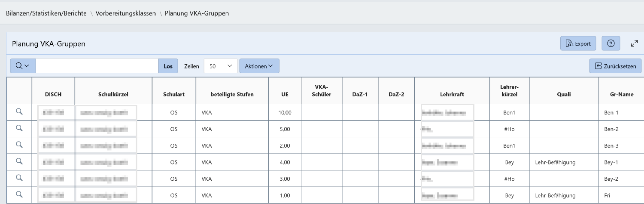644x204 pixels.
Task: Open magnifier details for Ben-2 row
Action: [19, 128]
